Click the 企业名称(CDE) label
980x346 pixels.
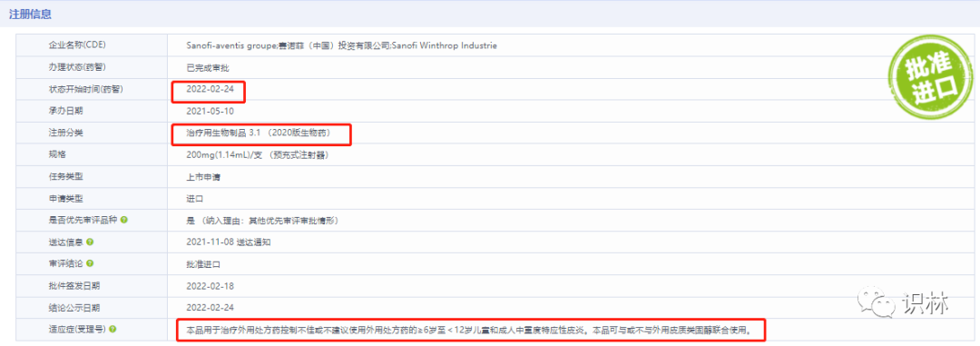coord(77,45)
